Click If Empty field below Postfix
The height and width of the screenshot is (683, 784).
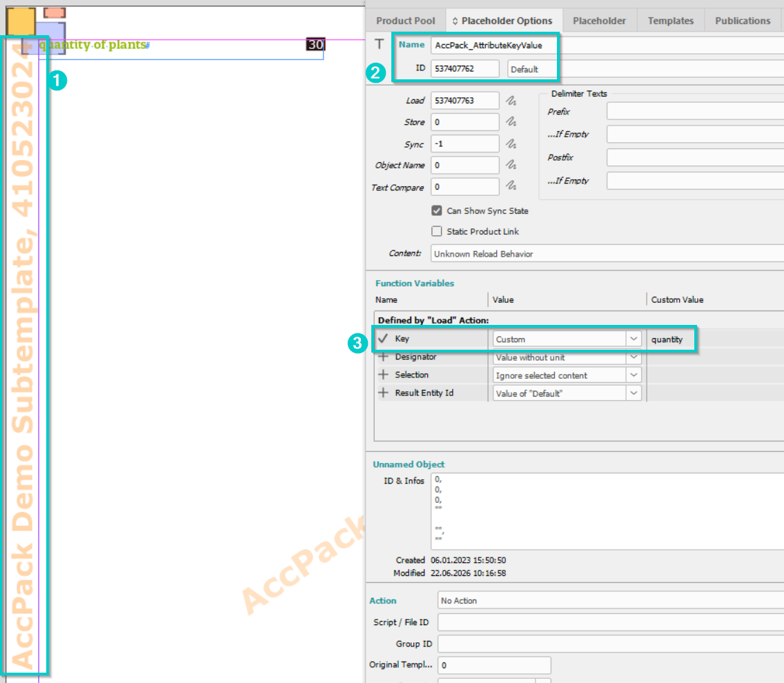pos(695,181)
